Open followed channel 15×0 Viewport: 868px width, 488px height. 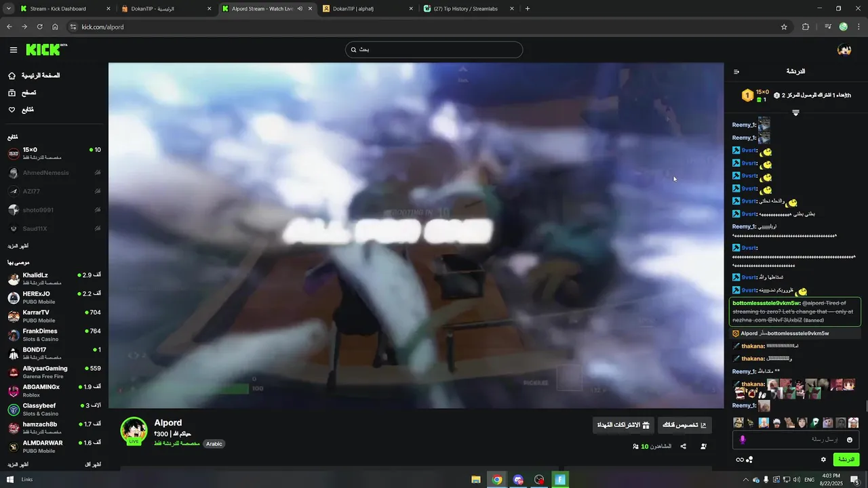point(54,153)
